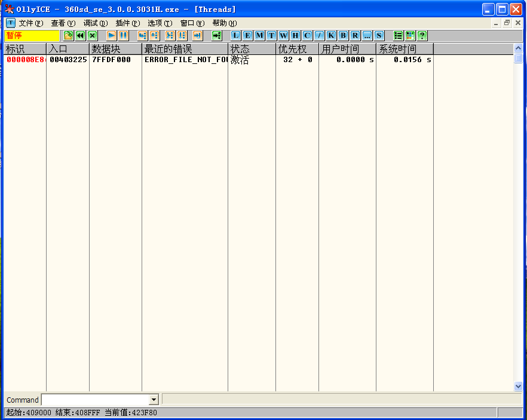Open the 插件(P) menu
This screenshot has height=420, width=527.
click(x=128, y=23)
